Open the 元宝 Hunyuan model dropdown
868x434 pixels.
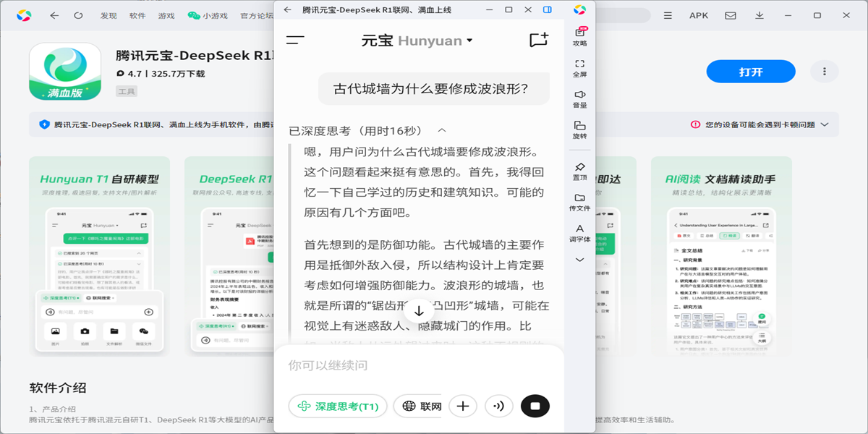(417, 41)
